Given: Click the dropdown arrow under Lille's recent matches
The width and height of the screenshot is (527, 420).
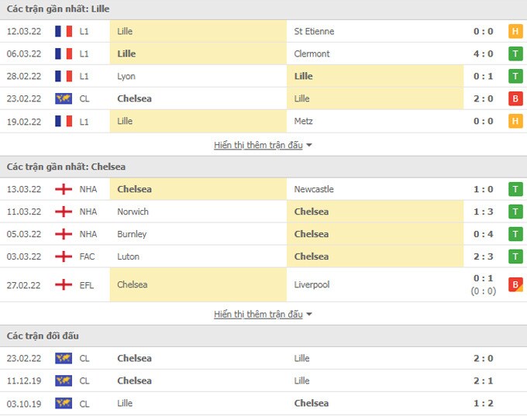Looking at the screenshot, I should point(309,146).
